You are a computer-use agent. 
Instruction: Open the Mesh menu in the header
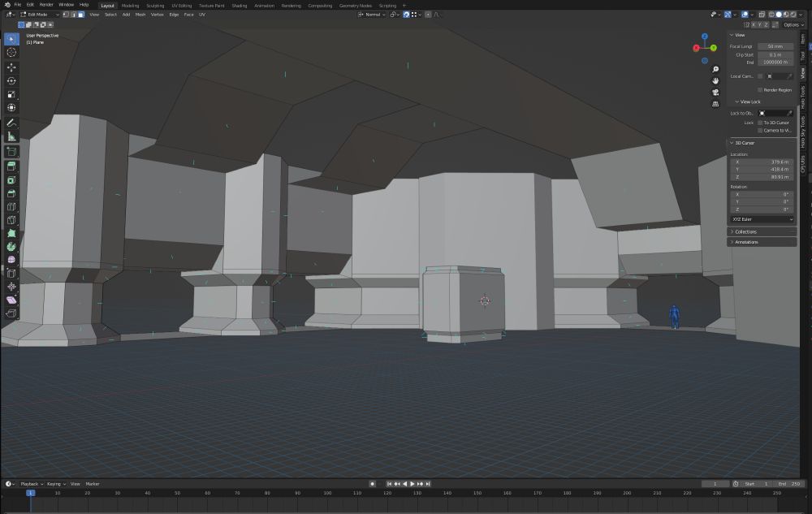[x=140, y=14]
